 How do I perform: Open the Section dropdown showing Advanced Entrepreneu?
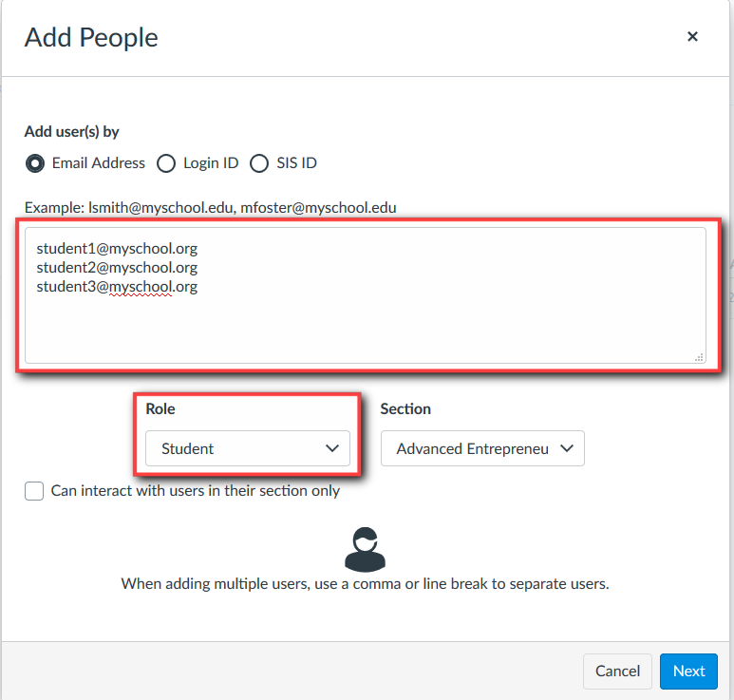(x=482, y=448)
